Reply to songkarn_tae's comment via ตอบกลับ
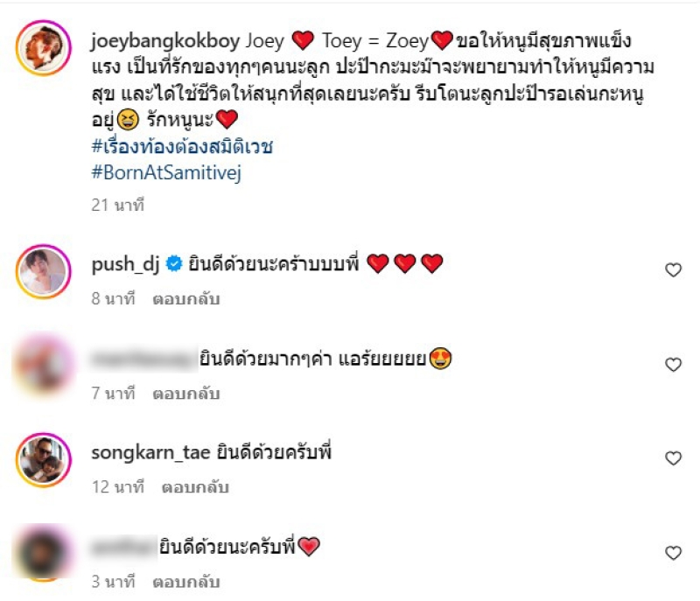This screenshot has width=700, height=601. [x=195, y=487]
